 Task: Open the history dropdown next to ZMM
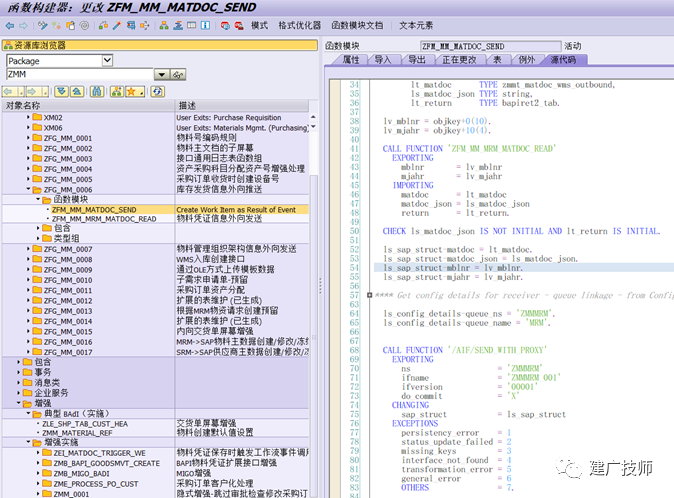point(162,75)
